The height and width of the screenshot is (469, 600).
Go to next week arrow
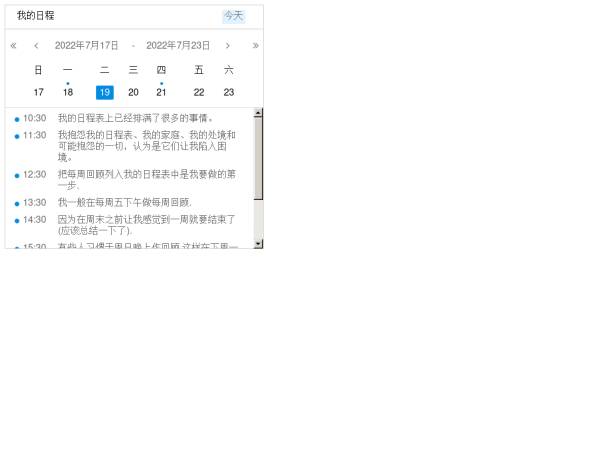coord(227,46)
